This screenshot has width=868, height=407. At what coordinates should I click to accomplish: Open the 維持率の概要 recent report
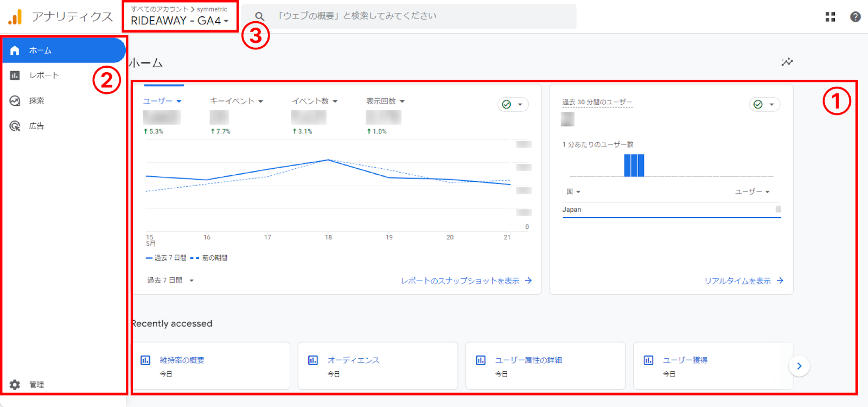click(x=212, y=366)
